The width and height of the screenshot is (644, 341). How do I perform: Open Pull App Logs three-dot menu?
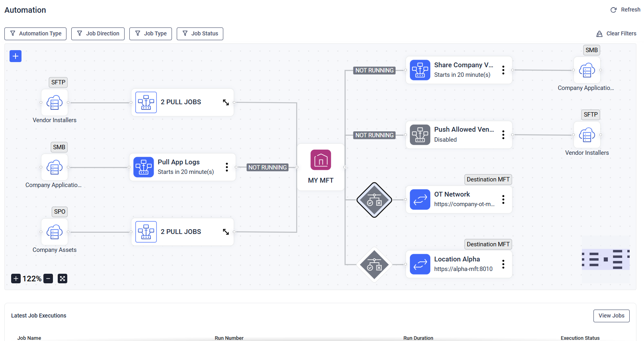pyautogui.click(x=227, y=167)
